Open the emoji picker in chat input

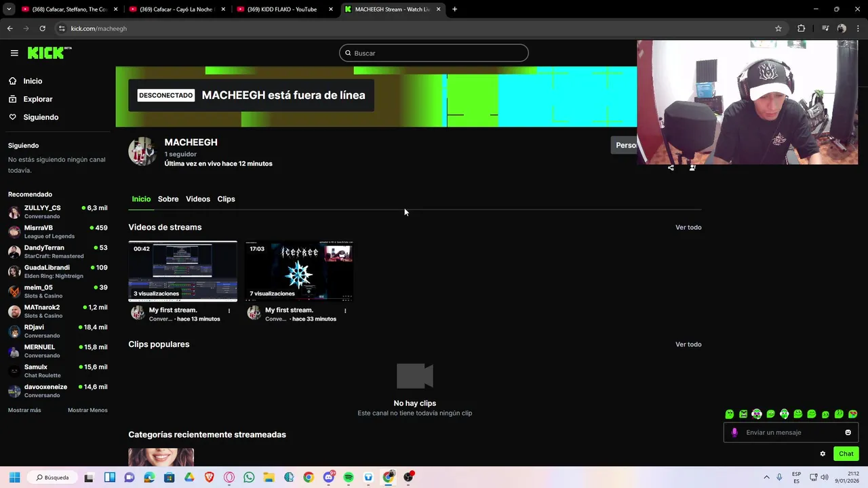[848, 432]
